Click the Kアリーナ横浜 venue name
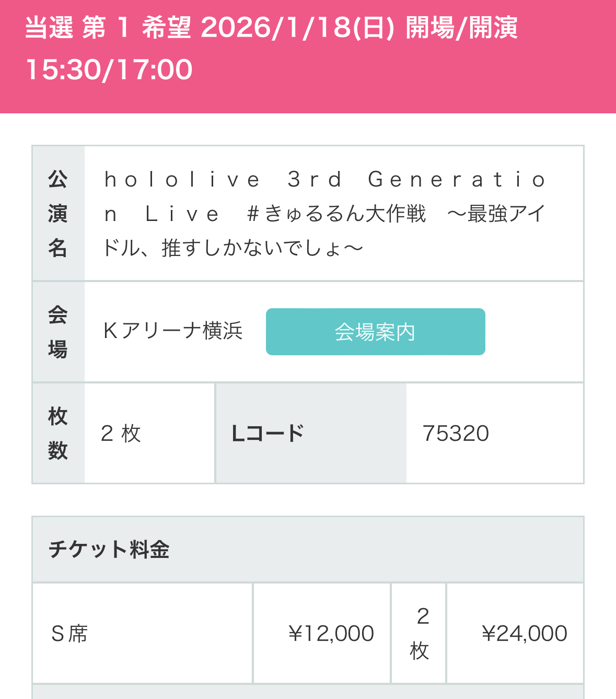 (x=173, y=331)
